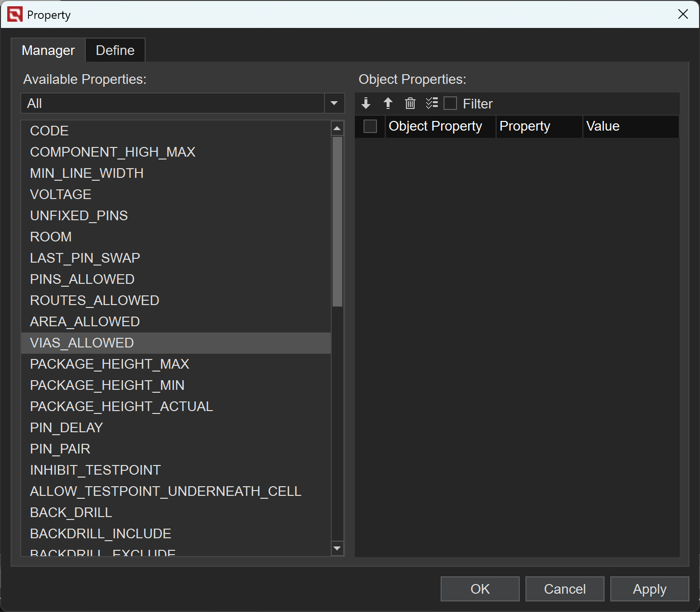Select the Manager tab
The width and height of the screenshot is (700, 612).
click(48, 50)
